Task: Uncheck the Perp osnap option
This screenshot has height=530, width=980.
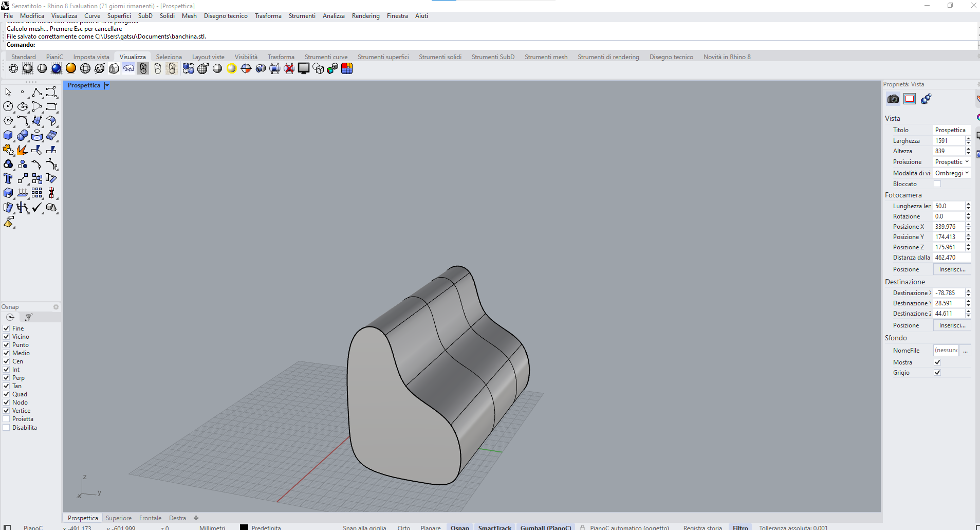Action: (x=6, y=378)
